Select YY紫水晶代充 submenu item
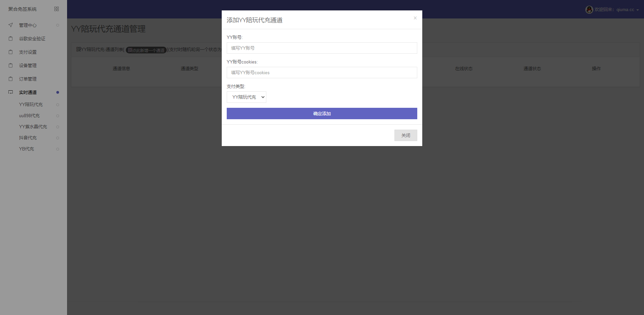This screenshot has width=644, height=315. point(34,127)
